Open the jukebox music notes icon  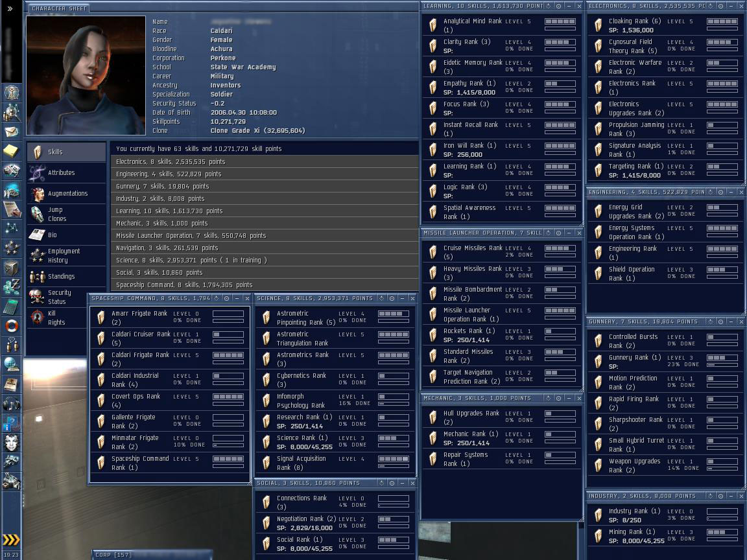click(12, 404)
